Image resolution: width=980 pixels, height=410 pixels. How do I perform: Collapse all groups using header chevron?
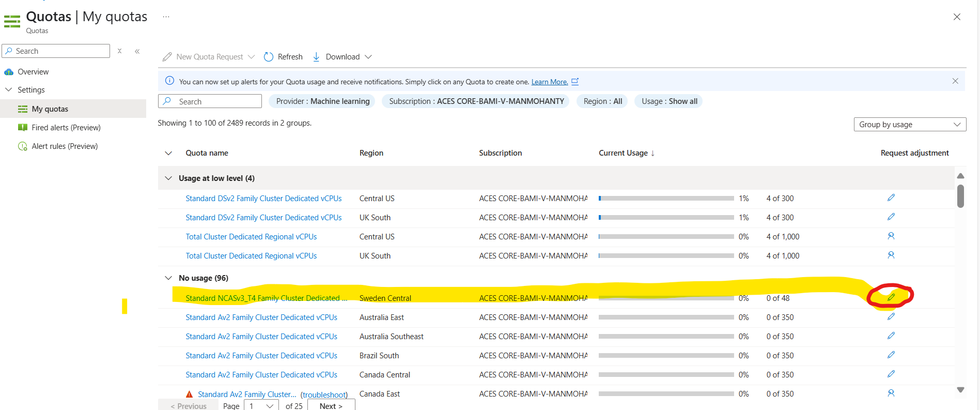pyautogui.click(x=168, y=153)
